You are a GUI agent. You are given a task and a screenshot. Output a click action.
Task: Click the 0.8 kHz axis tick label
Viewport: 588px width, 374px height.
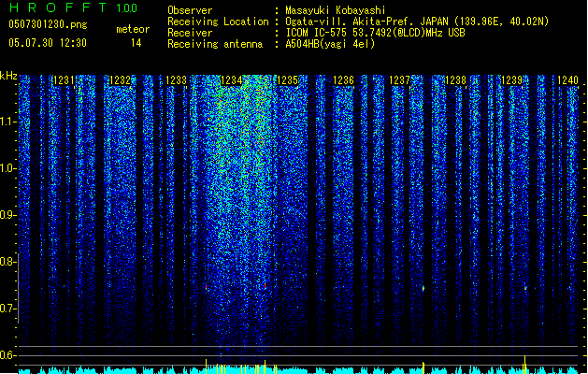pyautogui.click(x=7, y=262)
